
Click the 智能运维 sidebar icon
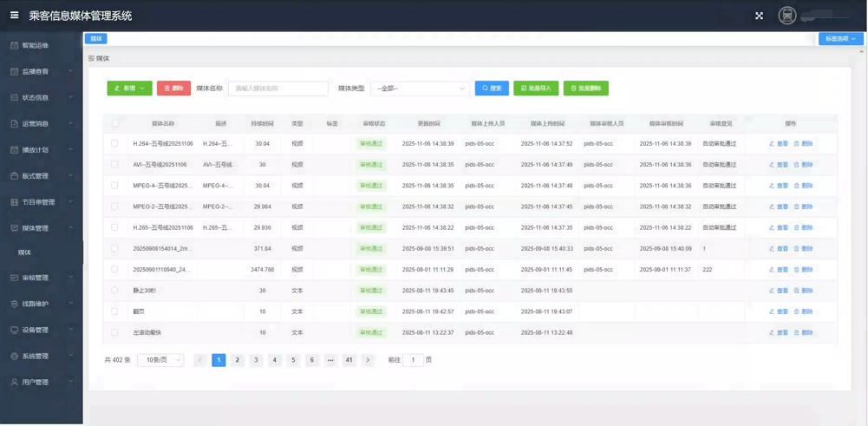pyautogui.click(x=14, y=45)
